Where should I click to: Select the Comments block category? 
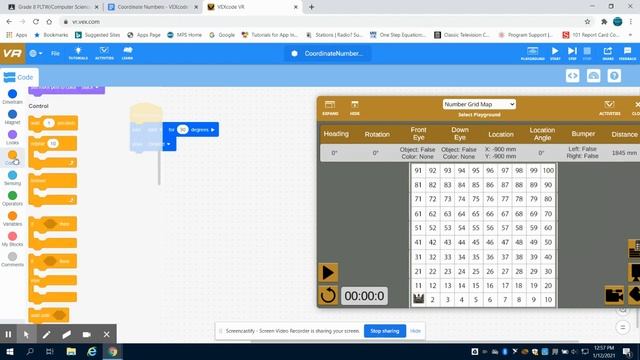[x=12, y=260]
